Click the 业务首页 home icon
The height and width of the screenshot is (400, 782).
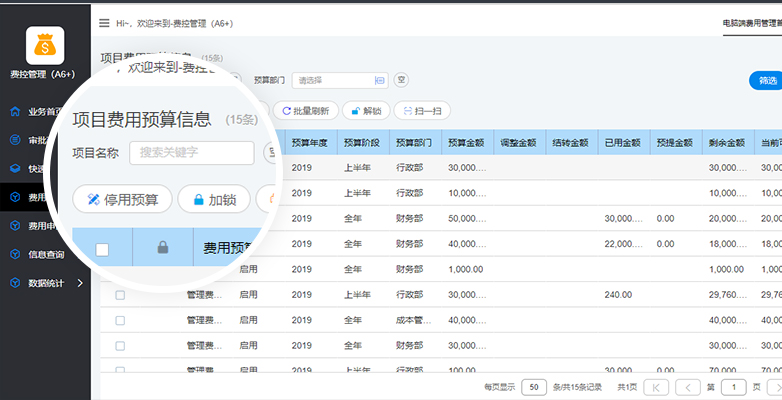point(15,112)
